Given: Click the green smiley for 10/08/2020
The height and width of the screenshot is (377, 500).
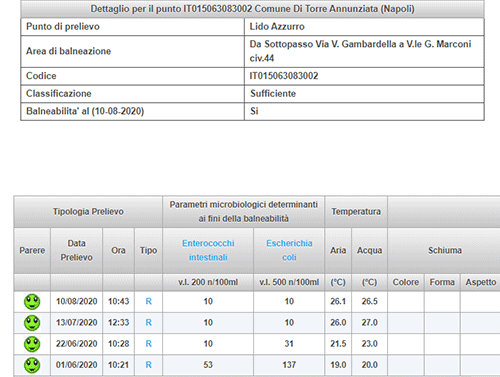Looking at the screenshot, I should click(x=32, y=302).
